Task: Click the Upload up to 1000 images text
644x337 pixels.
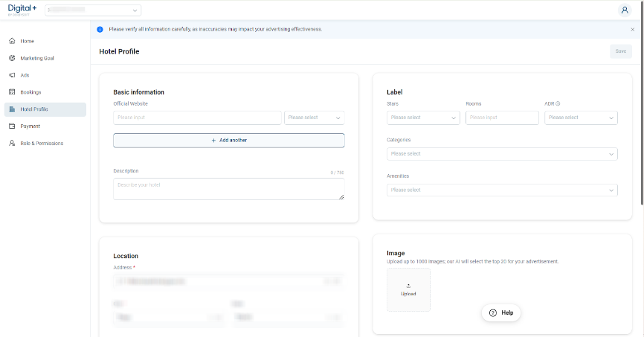Action: point(473,261)
